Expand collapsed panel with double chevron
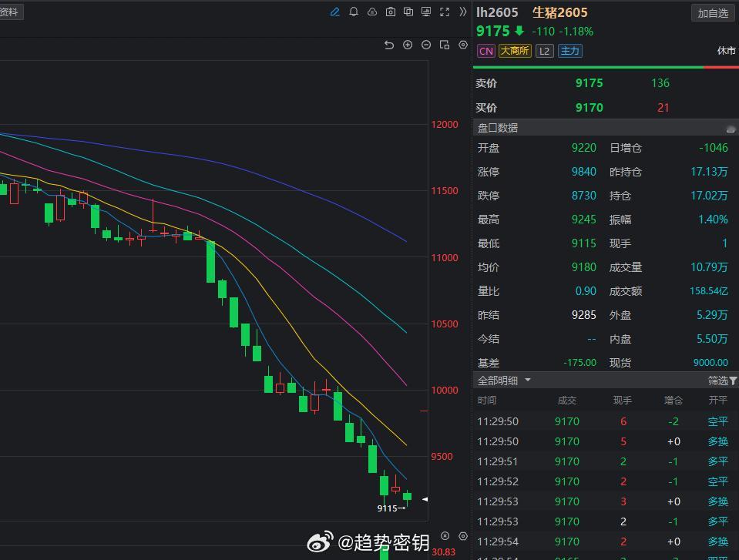 point(462,12)
